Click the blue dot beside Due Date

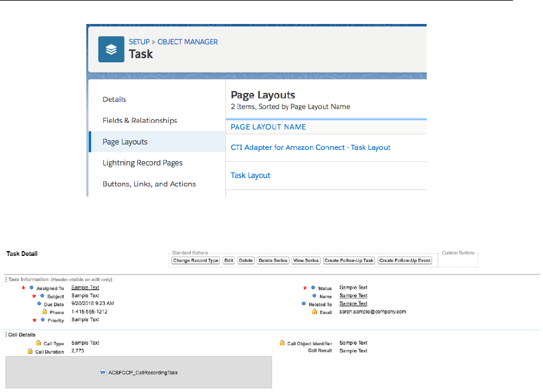[x=39, y=304]
